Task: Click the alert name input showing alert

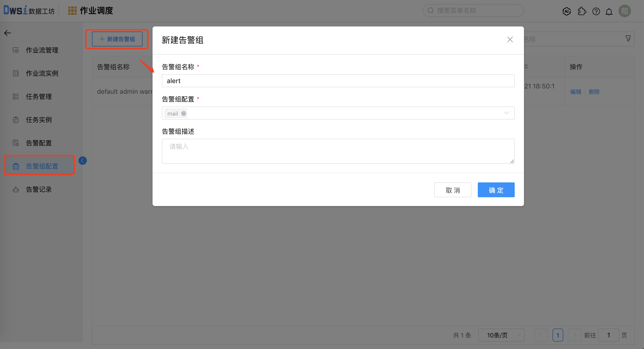Action: [x=338, y=81]
